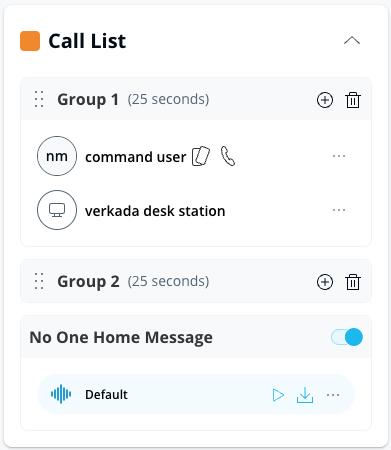Click the orange Call List color square
The width and height of the screenshot is (391, 450).
point(30,41)
